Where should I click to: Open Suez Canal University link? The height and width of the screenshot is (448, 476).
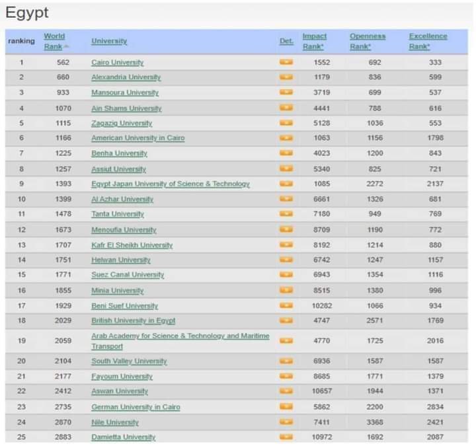pos(128,275)
